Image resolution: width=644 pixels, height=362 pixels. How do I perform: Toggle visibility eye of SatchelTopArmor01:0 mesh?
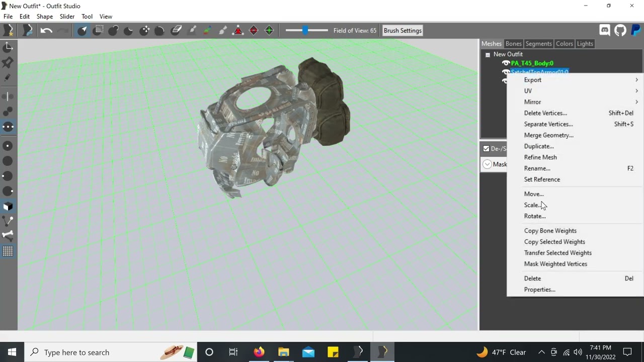[x=506, y=72]
